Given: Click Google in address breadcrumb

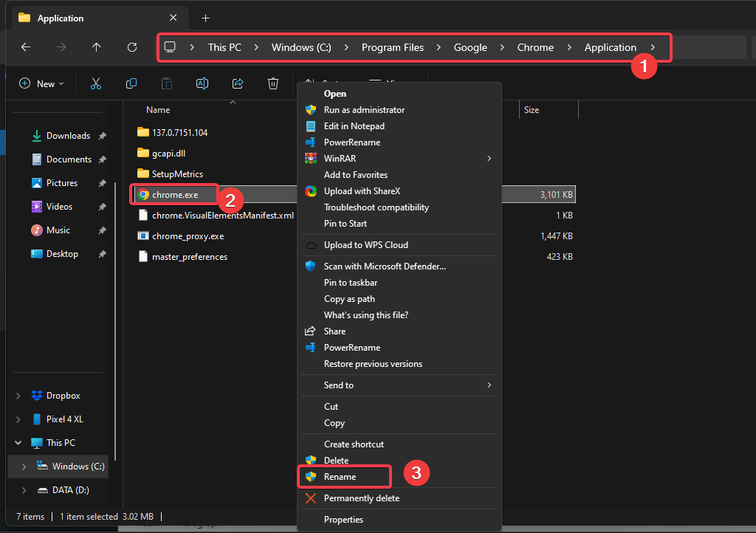Looking at the screenshot, I should [x=470, y=47].
